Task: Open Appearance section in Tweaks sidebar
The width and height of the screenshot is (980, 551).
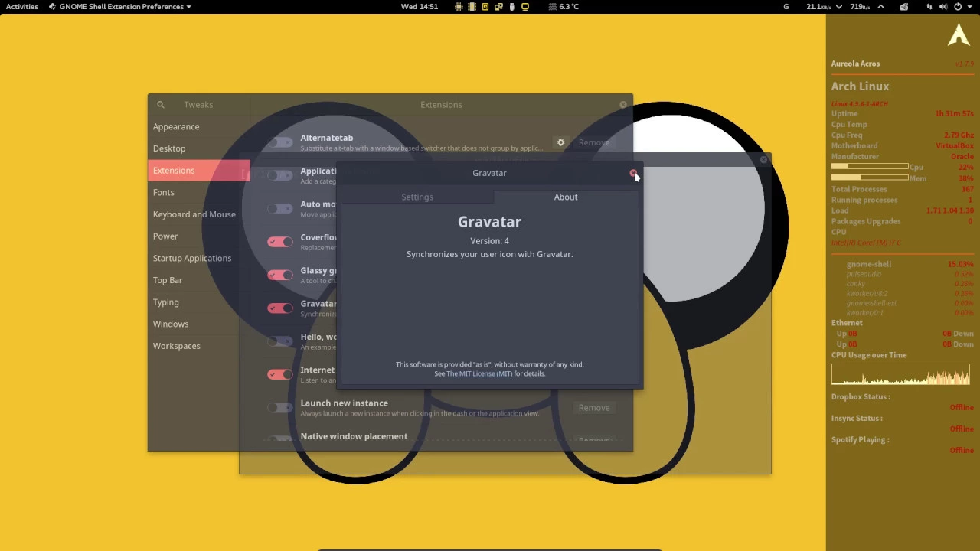Action: pos(199,127)
